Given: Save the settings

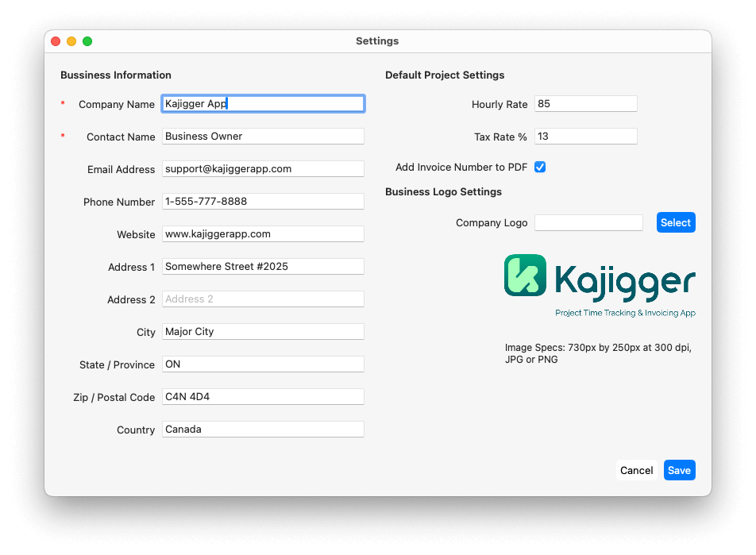Looking at the screenshot, I should point(679,470).
